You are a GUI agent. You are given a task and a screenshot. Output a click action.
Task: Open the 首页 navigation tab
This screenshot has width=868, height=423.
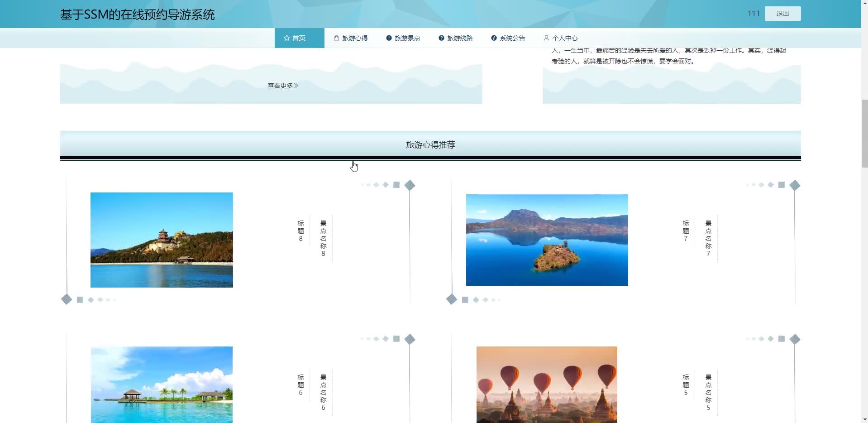pyautogui.click(x=299, y=38)
